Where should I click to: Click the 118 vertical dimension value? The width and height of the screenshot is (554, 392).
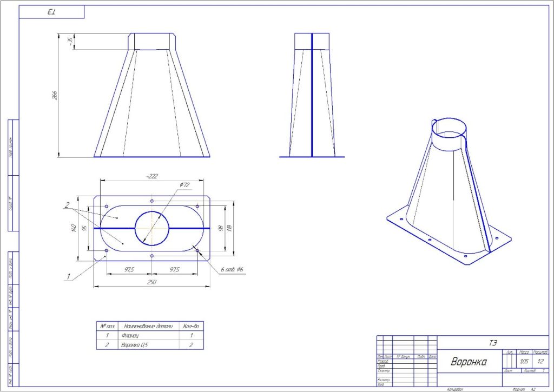click(x=229, y=228)
